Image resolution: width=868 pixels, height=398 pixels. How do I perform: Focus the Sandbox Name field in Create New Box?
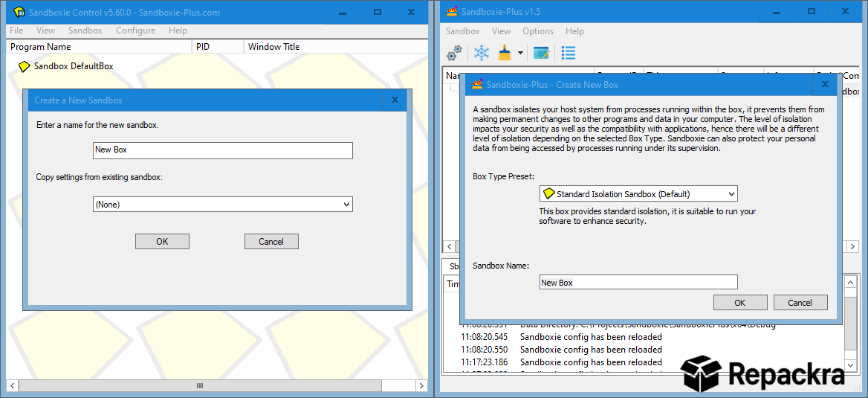(x=638, y=282)
